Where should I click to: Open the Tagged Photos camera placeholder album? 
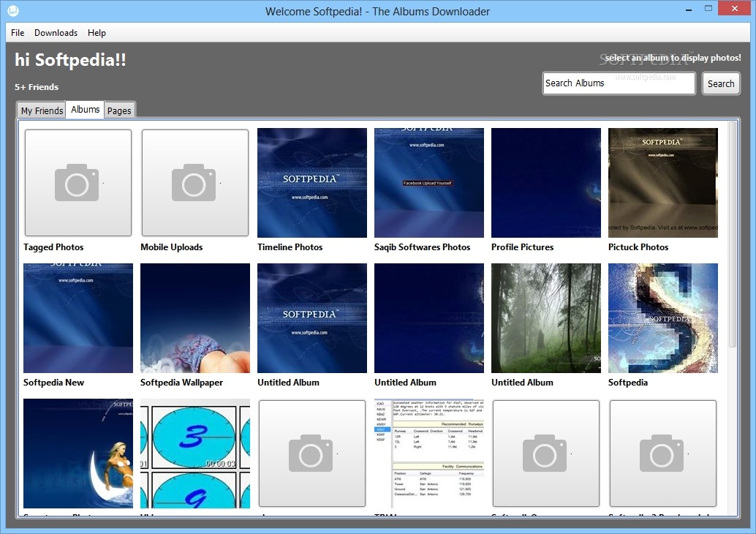(x=78, y=183)
